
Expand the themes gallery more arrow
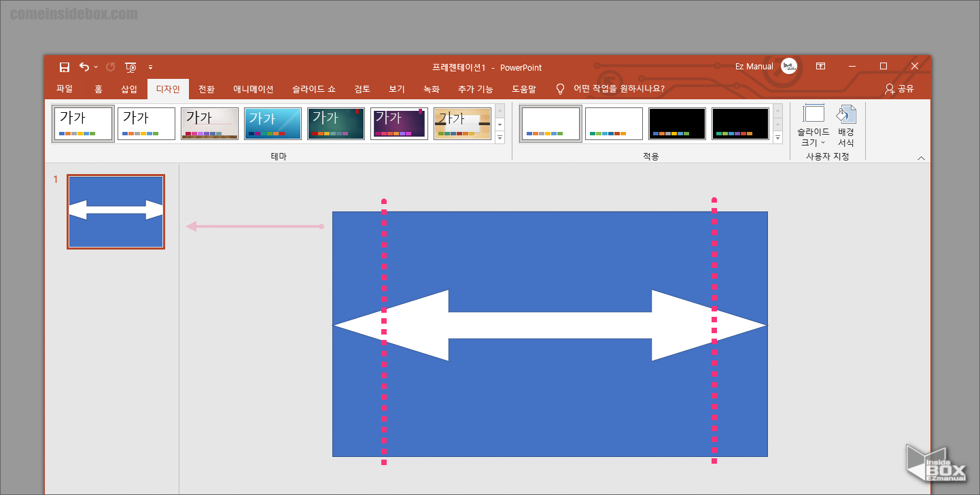500,138
